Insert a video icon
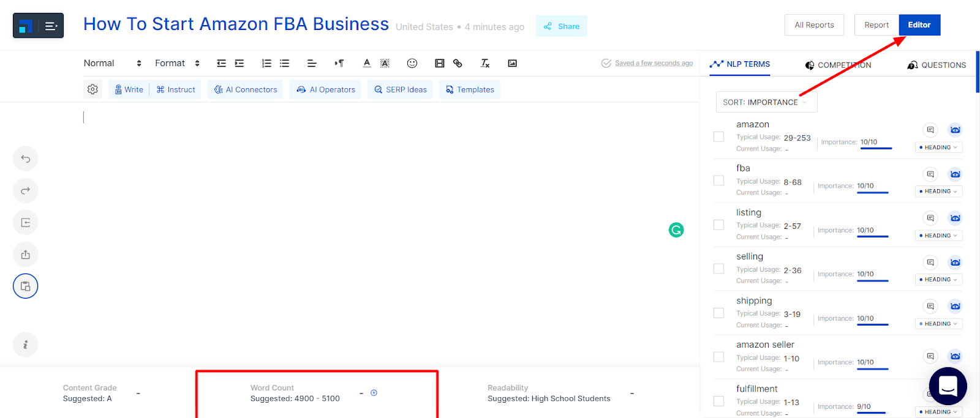This screenshot has width=980, height=418. (439, 63)
